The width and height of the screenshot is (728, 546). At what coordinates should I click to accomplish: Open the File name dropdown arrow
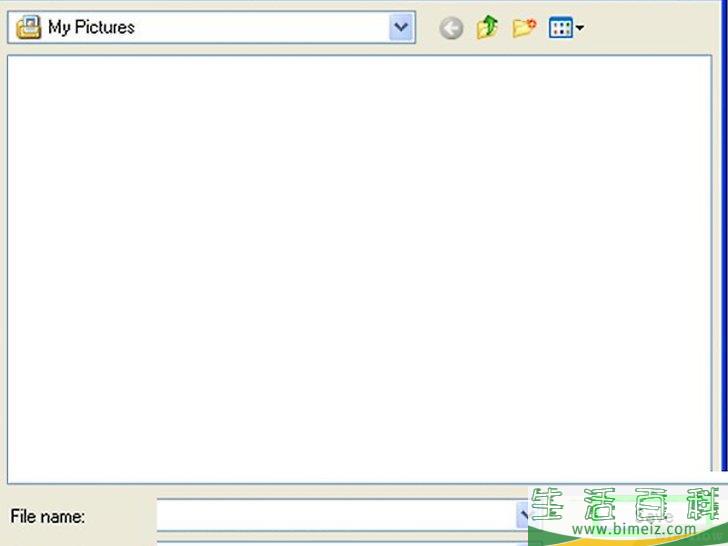(522, 516)
